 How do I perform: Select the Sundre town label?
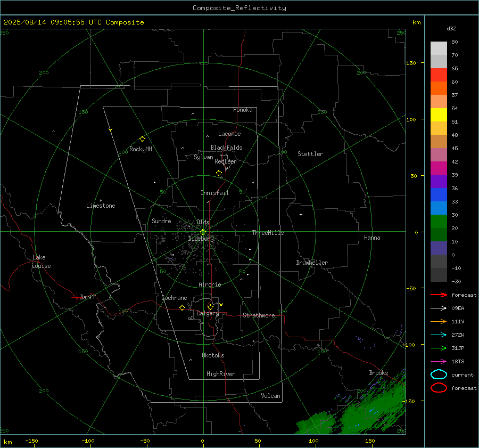(161, 221)
